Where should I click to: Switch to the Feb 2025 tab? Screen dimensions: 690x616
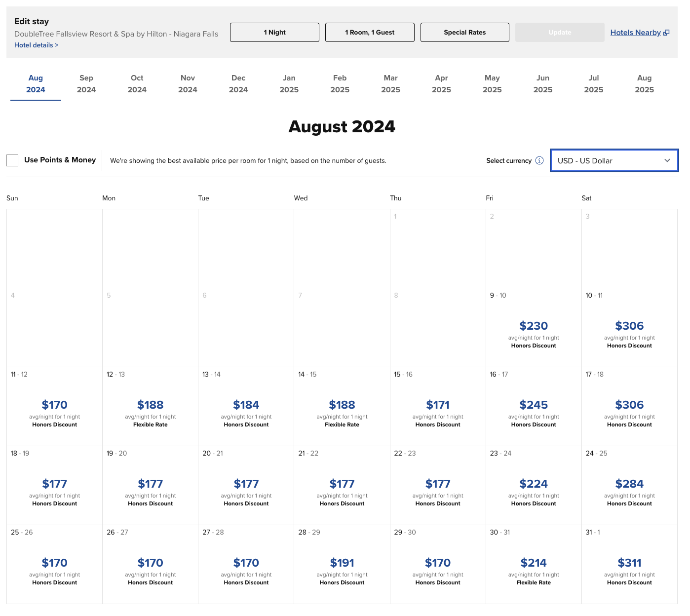coord(340,84)
